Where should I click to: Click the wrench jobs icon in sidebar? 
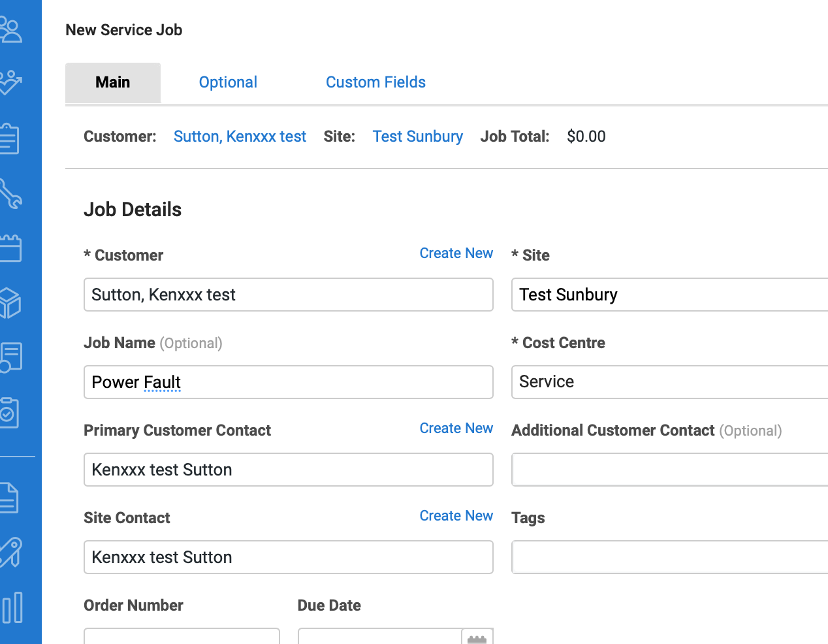point(12,194)
